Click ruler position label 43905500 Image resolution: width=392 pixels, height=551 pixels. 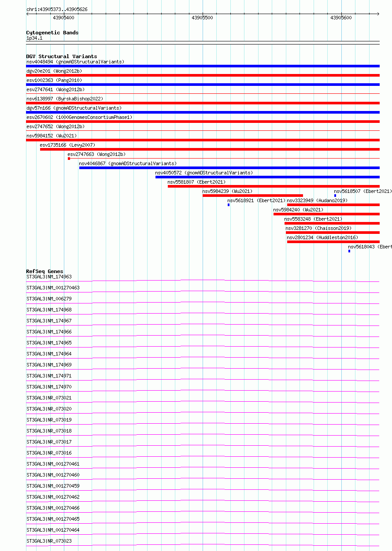(203, 18)
